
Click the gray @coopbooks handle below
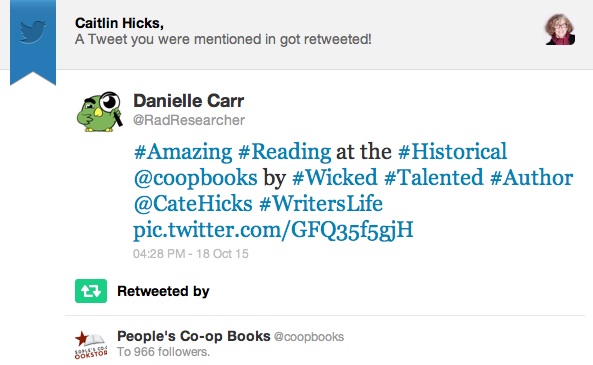309,337
